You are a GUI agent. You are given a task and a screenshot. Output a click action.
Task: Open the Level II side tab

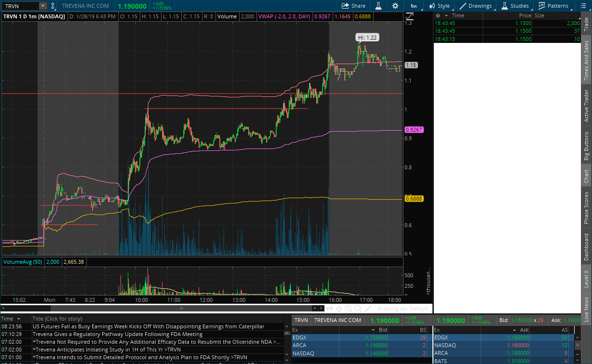click(586, 279)
